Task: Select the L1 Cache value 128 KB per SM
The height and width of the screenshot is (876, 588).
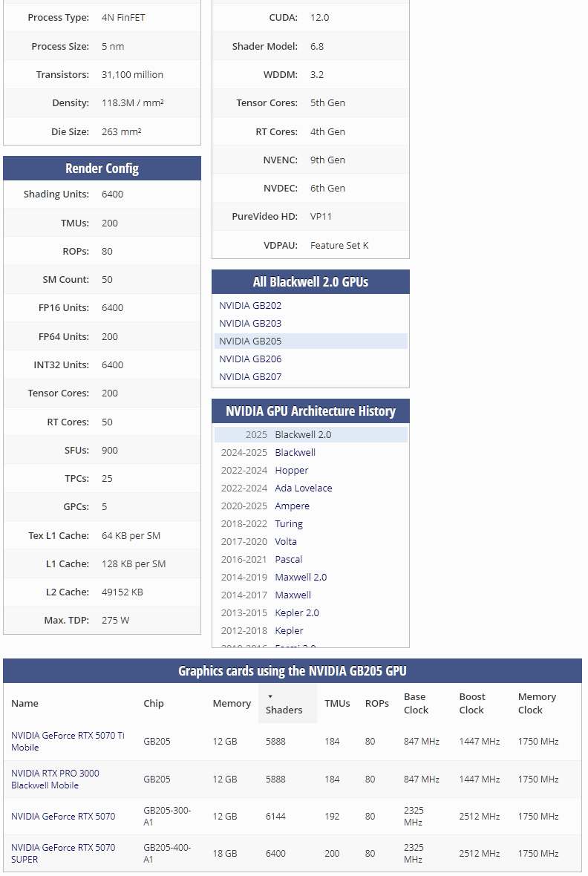Action: point(134,564)
